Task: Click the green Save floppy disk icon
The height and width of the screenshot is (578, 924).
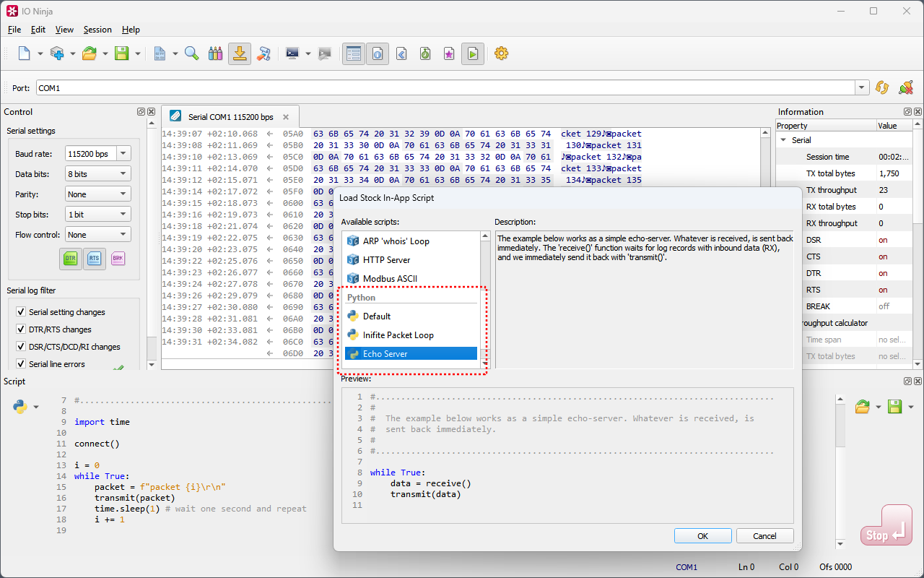Action: 121,53
